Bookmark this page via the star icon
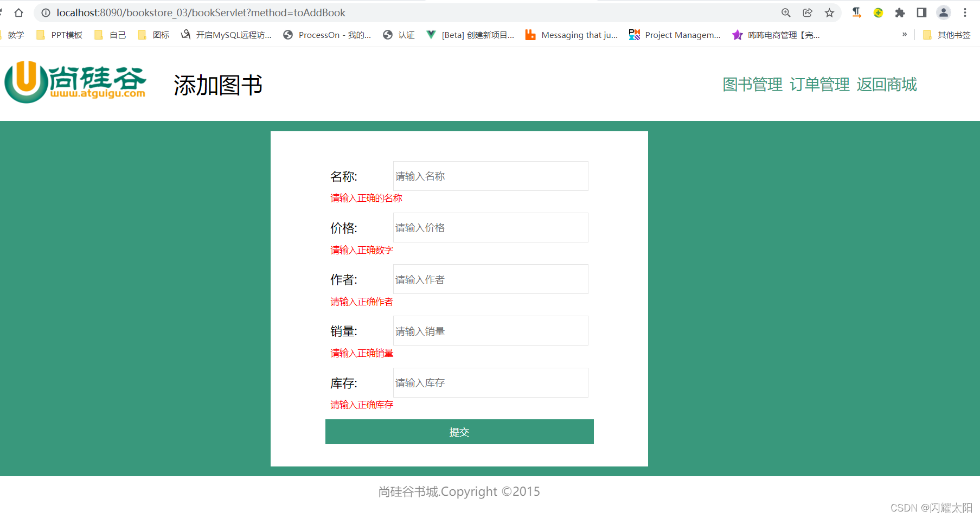Image resolution: width=980 pixels, height=518 pixels. [x=829, y=12]
